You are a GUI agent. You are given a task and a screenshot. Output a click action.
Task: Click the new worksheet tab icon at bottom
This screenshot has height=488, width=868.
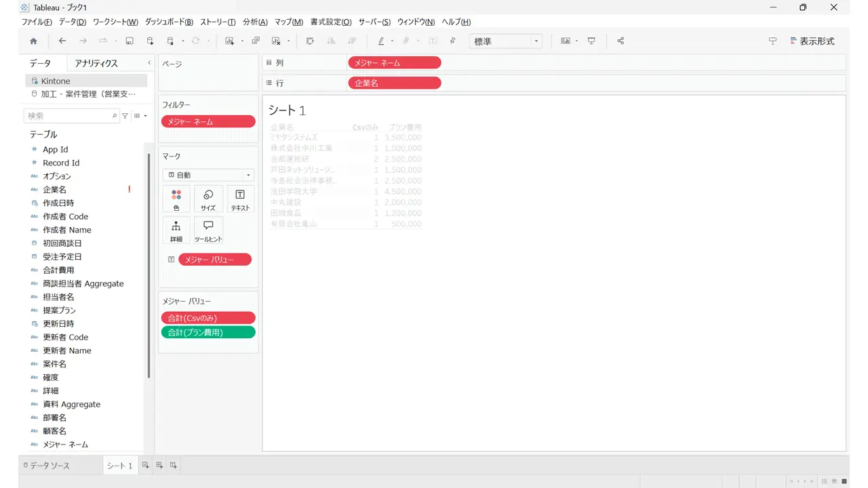point(145,465)
